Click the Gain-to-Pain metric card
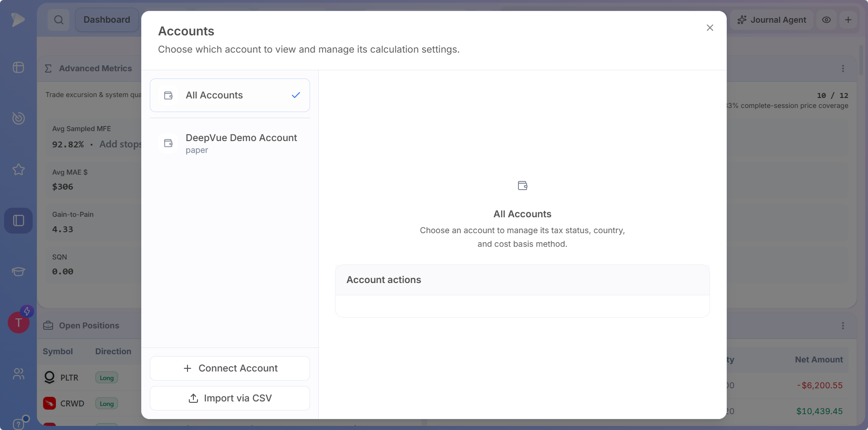 point(93,222)
